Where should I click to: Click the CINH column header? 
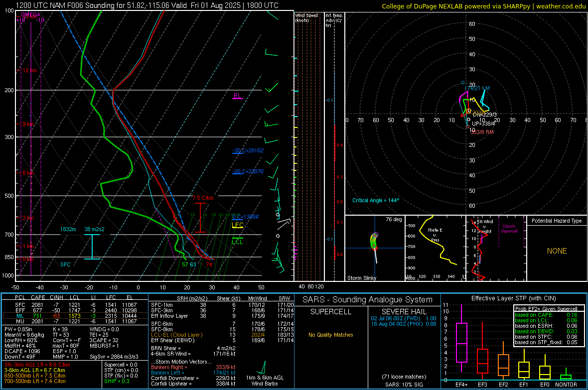click(57, 297)
